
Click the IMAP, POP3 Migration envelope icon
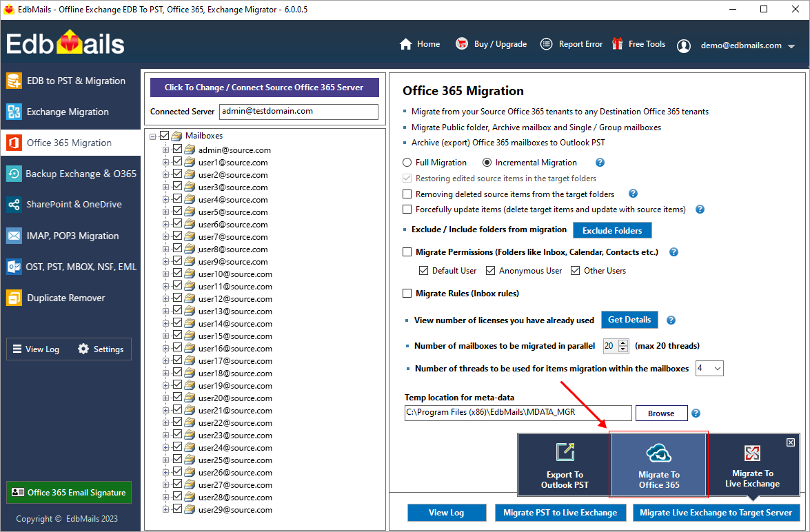click(x=14, y=236)
